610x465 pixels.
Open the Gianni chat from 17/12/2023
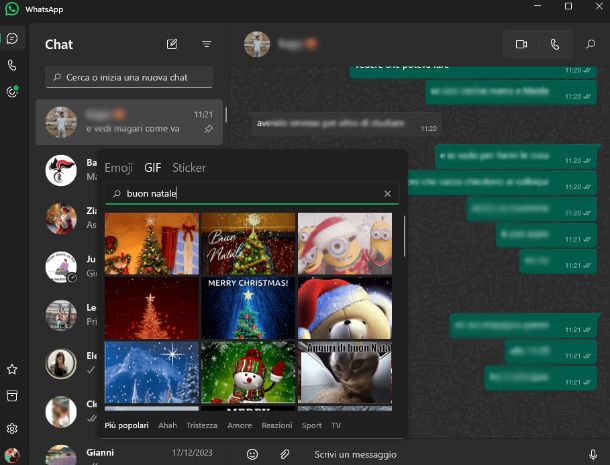coord(129,454)
